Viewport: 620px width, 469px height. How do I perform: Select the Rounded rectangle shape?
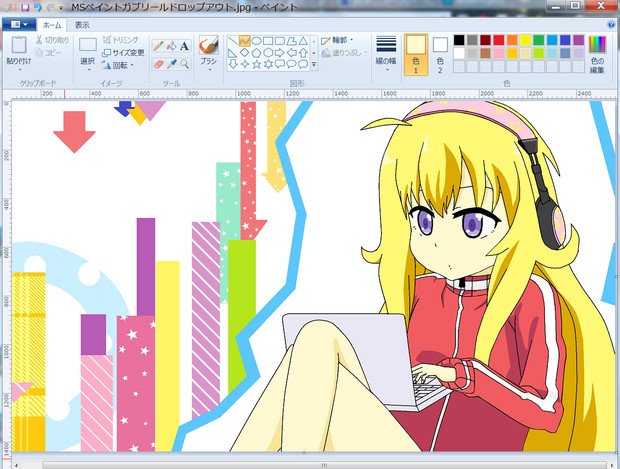coord(280,41)
